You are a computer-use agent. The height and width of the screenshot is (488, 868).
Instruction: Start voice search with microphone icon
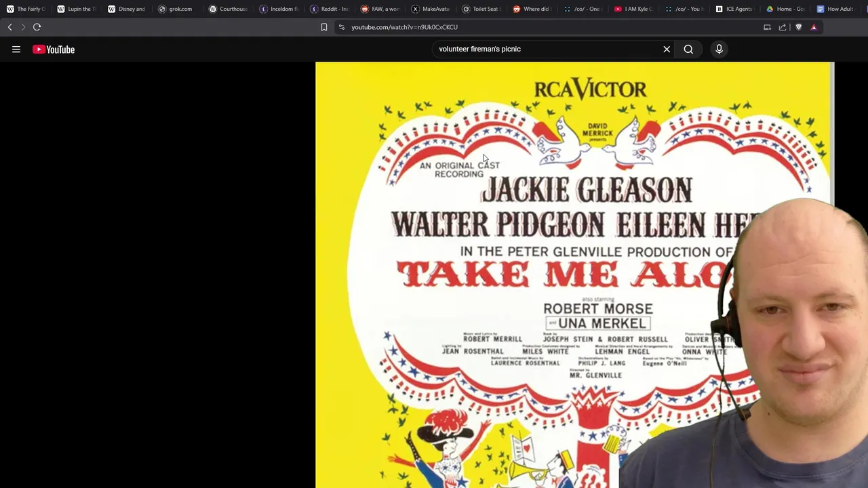(x=719, y=49)
